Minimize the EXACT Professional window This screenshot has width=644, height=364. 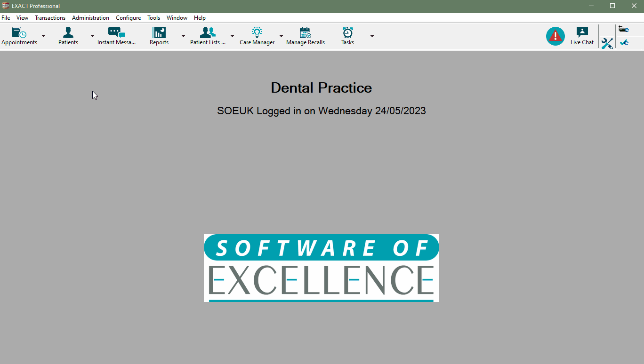[x=591, y=6]
